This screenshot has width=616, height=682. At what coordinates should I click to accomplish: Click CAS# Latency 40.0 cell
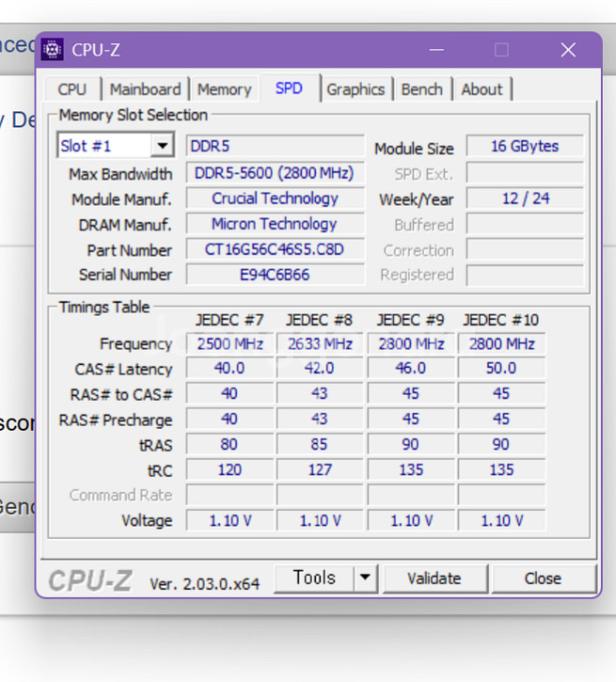point(230,368)
